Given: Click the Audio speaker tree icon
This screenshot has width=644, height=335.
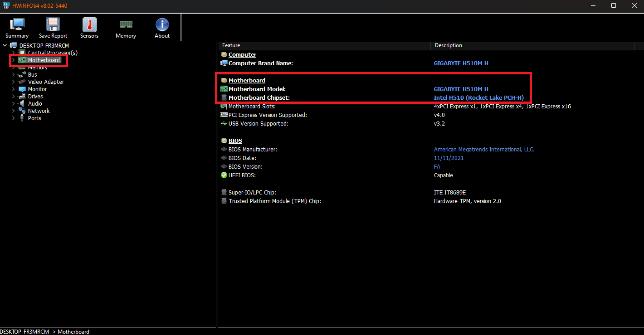Looking at the screenshot, I should coord(22,104).
